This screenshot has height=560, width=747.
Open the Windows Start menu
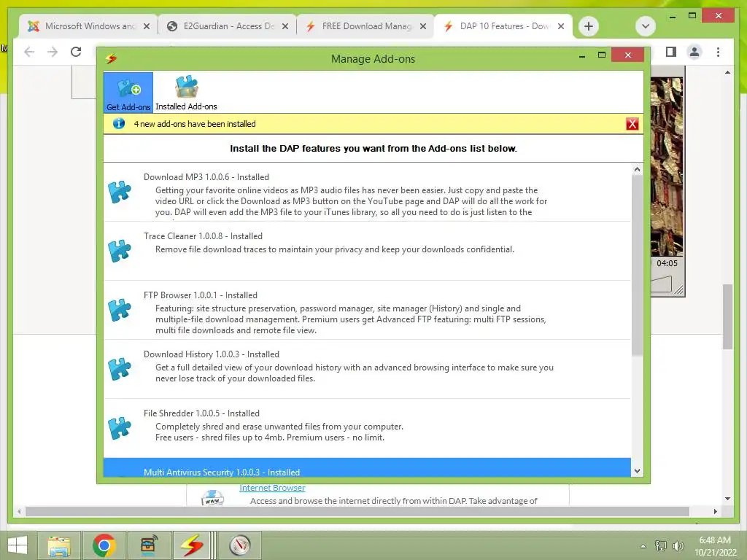[x=18, y=545]
